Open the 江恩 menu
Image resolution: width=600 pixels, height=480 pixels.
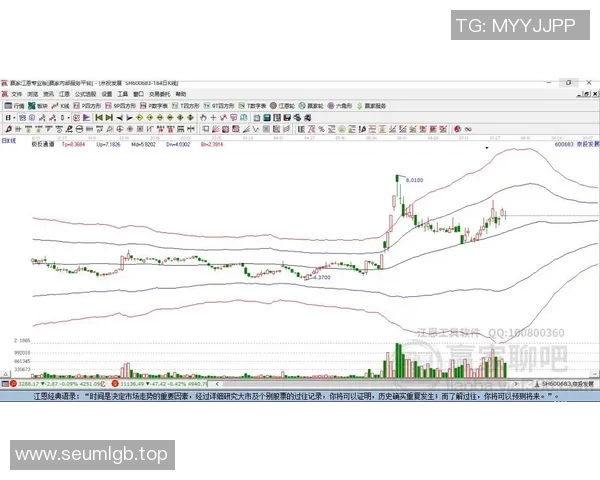65,93
